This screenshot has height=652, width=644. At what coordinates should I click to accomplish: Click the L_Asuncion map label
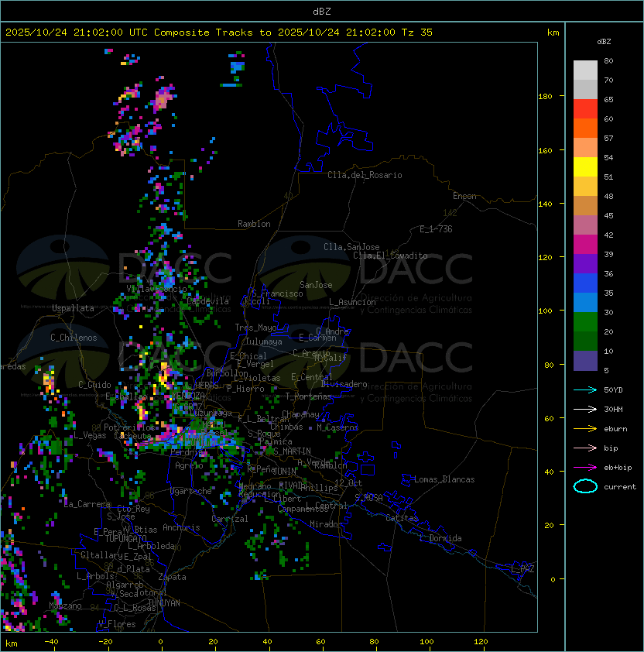[352, 302]
